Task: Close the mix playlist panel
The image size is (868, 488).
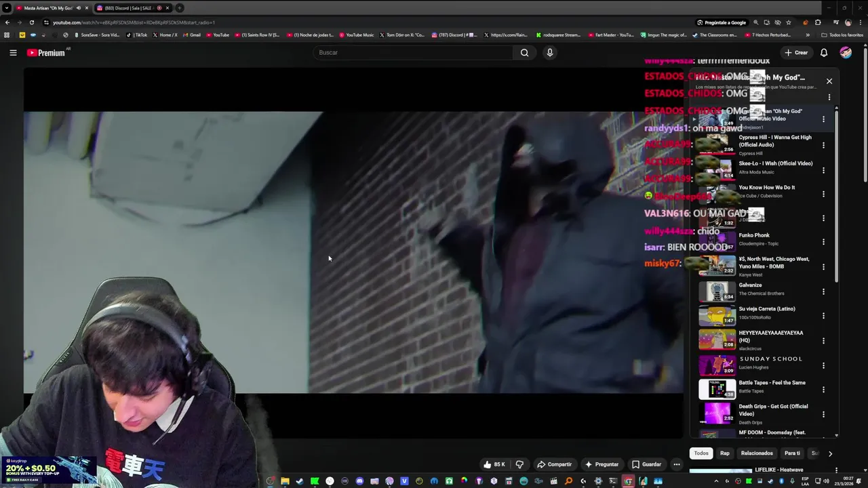Action: (829, 81)
